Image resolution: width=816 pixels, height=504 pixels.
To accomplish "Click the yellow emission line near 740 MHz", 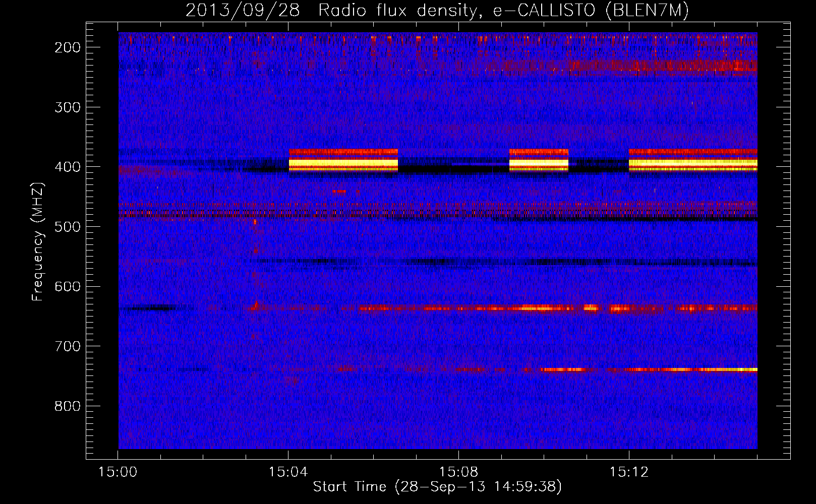I will [649, 369].
